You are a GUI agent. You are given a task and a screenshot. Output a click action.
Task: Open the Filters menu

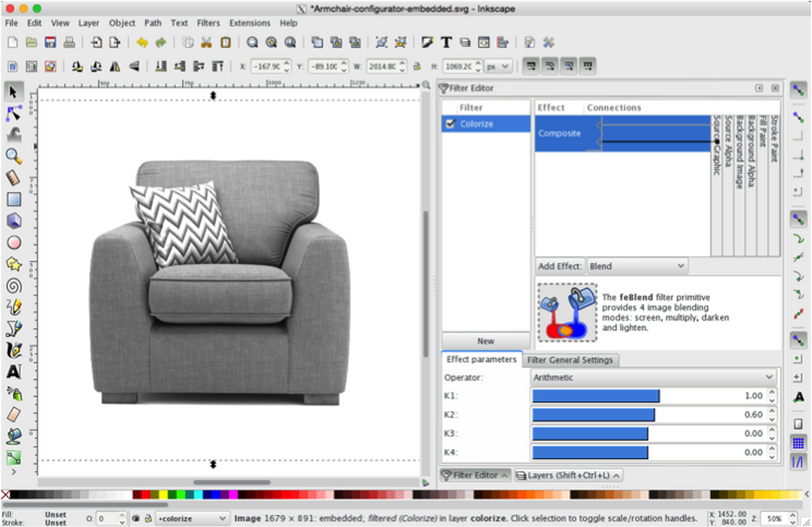tap(208, 23)
